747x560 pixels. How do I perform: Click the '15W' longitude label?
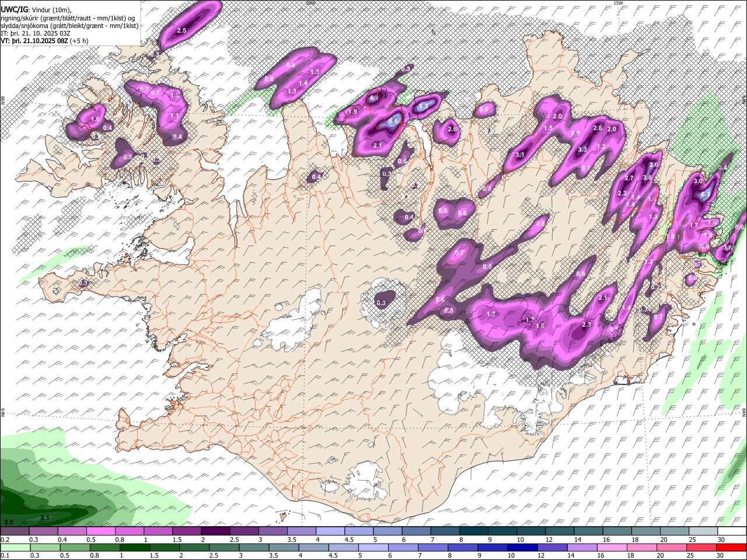[x=618, y=3]
